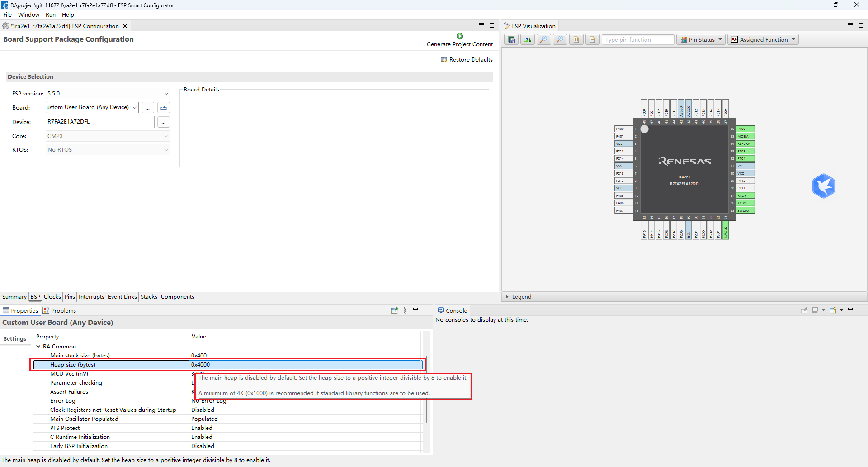This screenshot has width=868, height=467.
Task: Open the File menu
Action: pos(8,15)
